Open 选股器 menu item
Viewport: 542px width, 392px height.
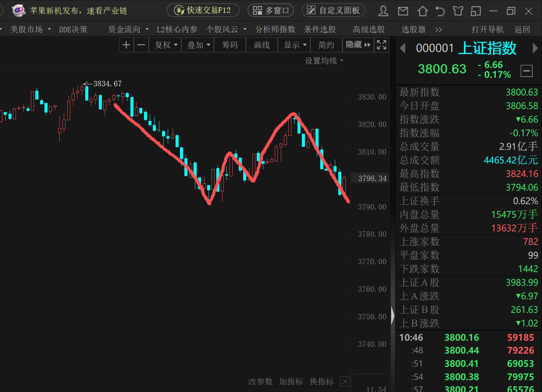(x=413, y=30)
